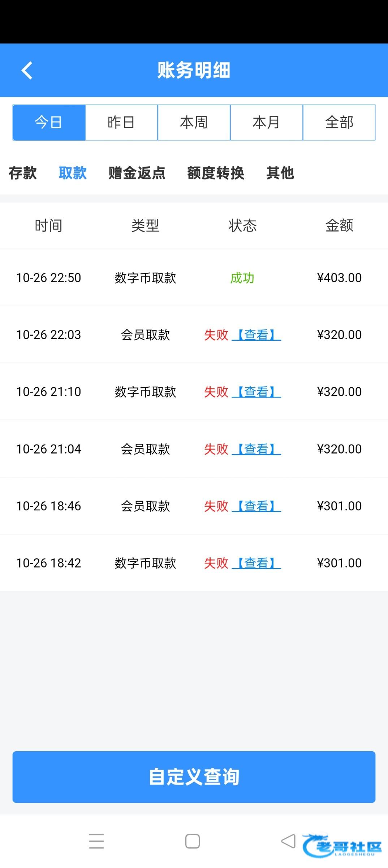Tap the back arrow in header

click(x=27, y=70)
